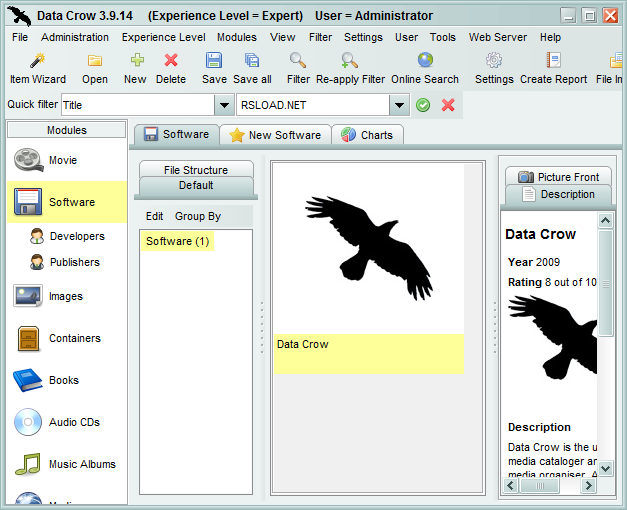Open the Edit menu in tree panel

click(x=154, y=216)
